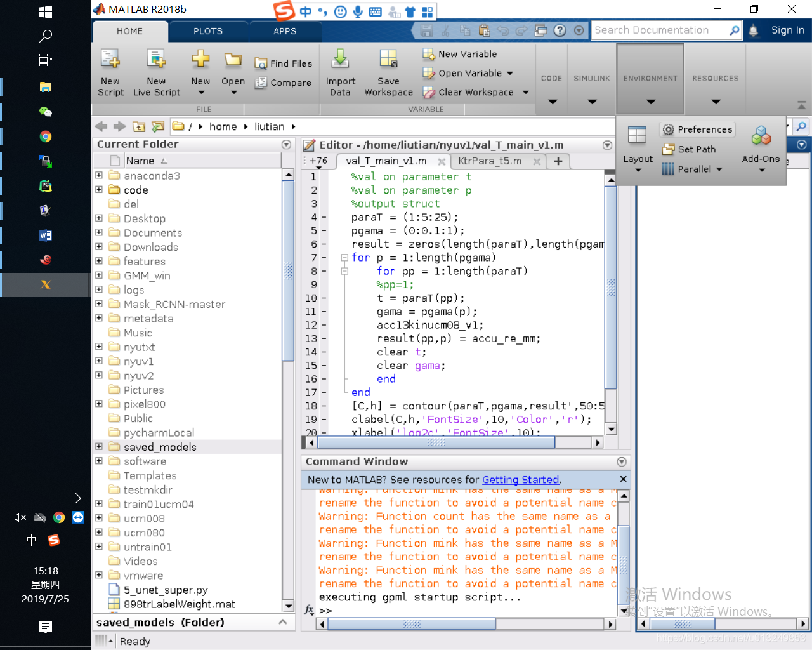The image size is (812, 650).
Task: Expand saved_models details panel chevron
Action: 283,622
